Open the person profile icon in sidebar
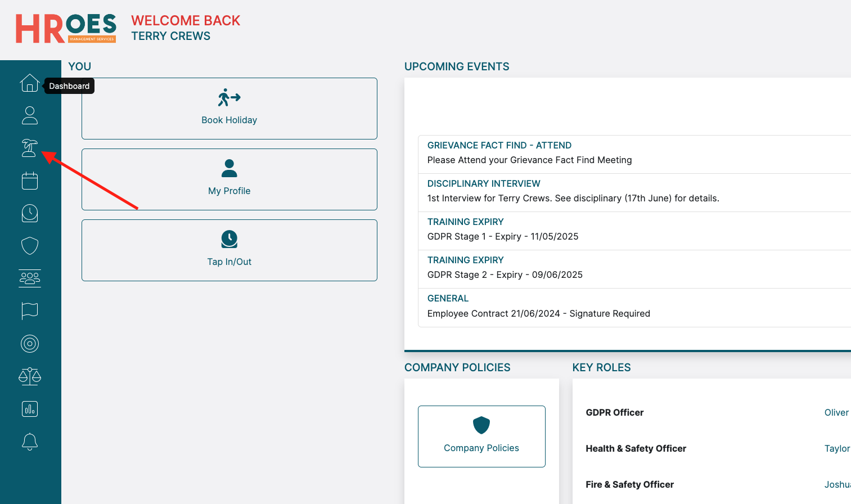This screenshot has height=504, width=851. click(x=30, y=115)
